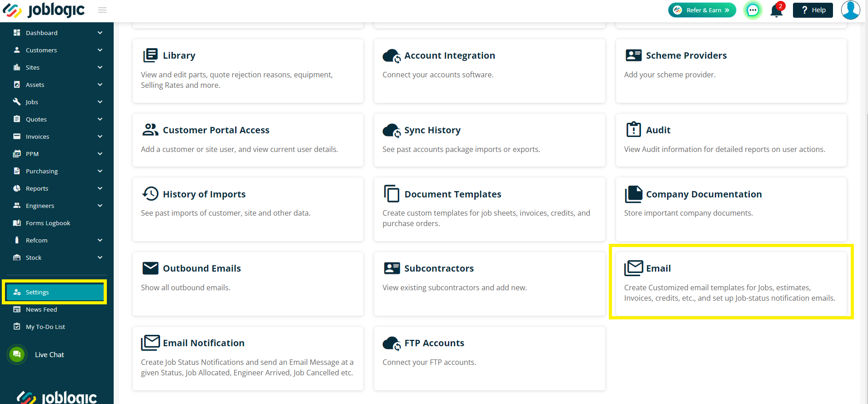Expand the PPM menu chevron
The width and height of the screenshot is (868, 404).
[100, 154]
